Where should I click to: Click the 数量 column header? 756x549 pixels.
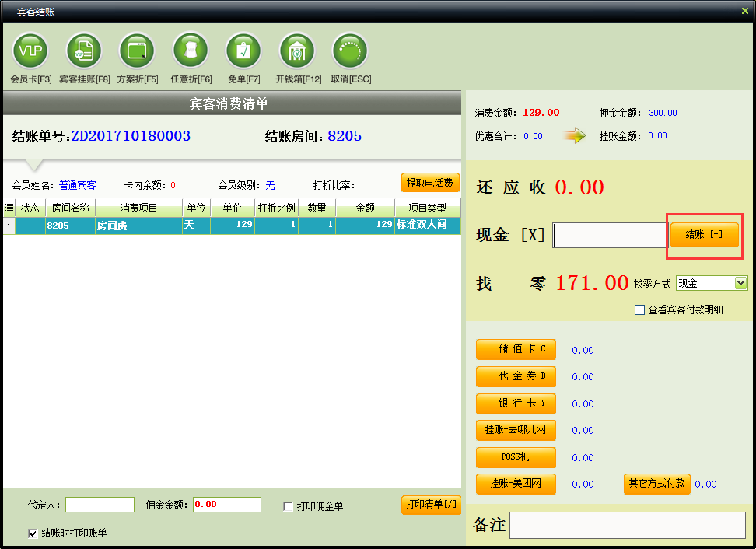tap(317, 208)
